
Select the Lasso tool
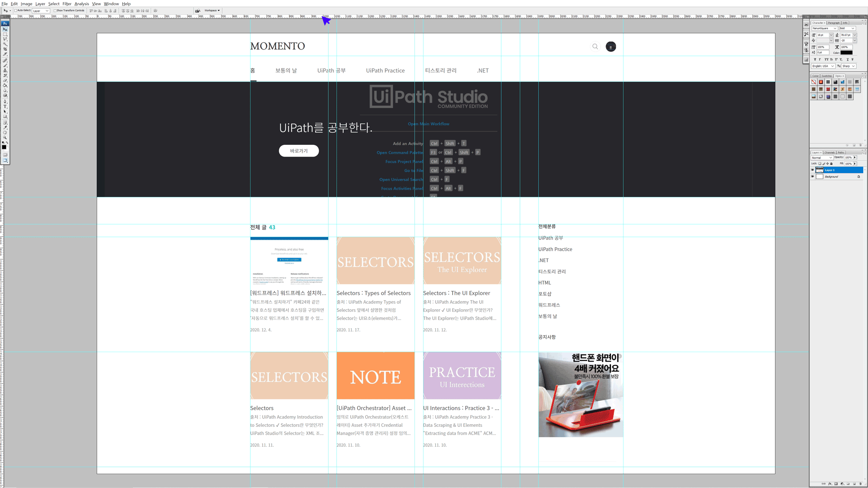tap(5, 39)
